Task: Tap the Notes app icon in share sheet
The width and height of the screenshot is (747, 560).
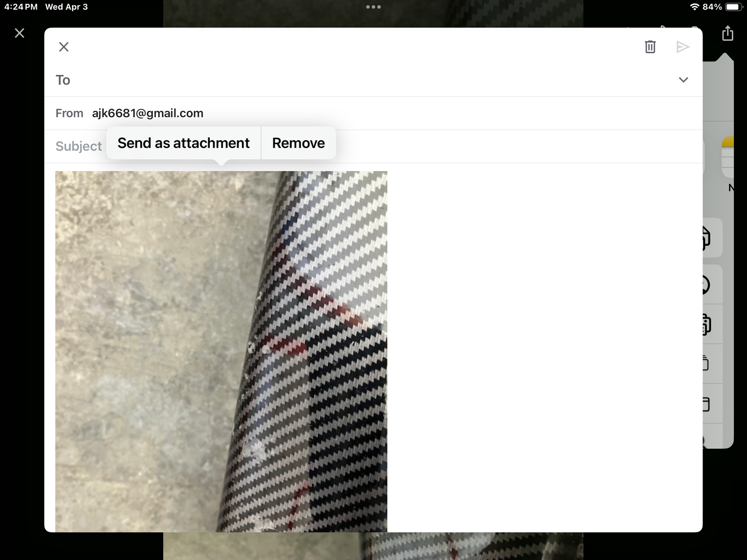Action: pos(728,157)
